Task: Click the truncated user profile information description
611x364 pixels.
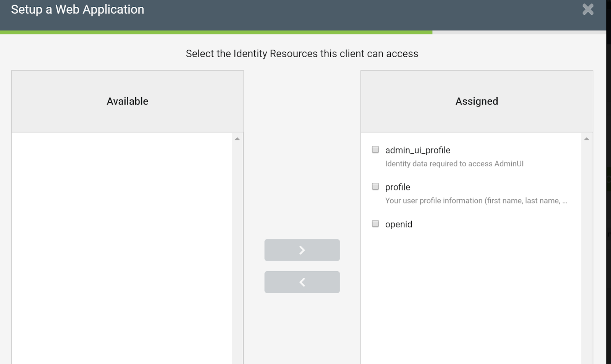Action: (476, 201)
